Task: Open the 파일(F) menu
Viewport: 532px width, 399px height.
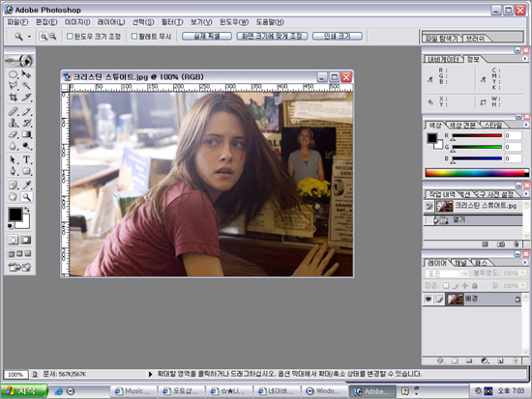Action: [x=18, y=22]
